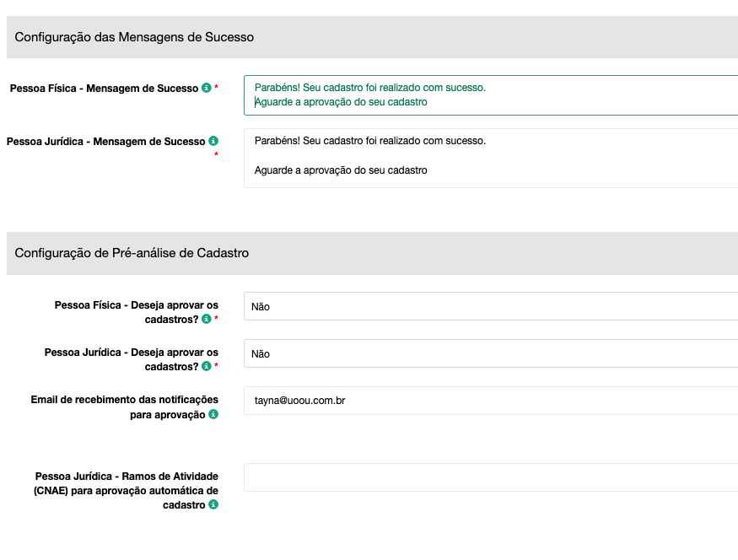Click info icon for Email de recebimento das notificações
Image resolution: width=738 pixels, height=560 pixels.
point(213,414)
